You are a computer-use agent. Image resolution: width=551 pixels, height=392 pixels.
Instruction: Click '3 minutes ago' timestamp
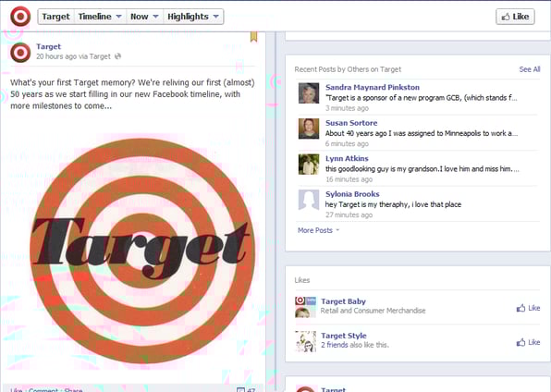tap(347, 108)
